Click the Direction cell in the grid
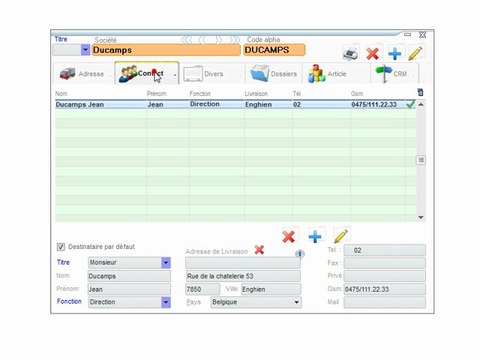480x360 pixels. click(x=217, y=104)
